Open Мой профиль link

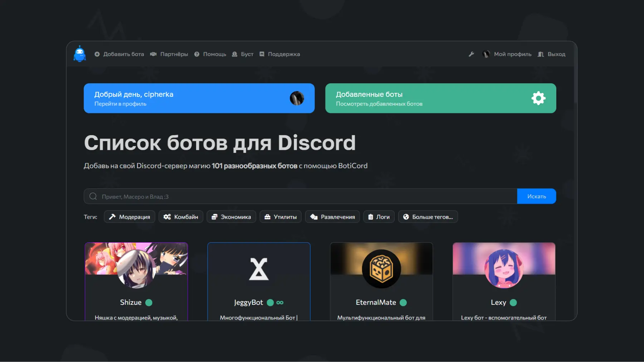click(513, 54)
